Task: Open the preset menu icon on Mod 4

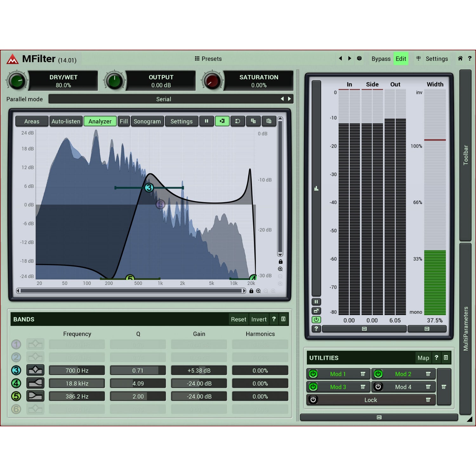Action: (x=428, y=387)
